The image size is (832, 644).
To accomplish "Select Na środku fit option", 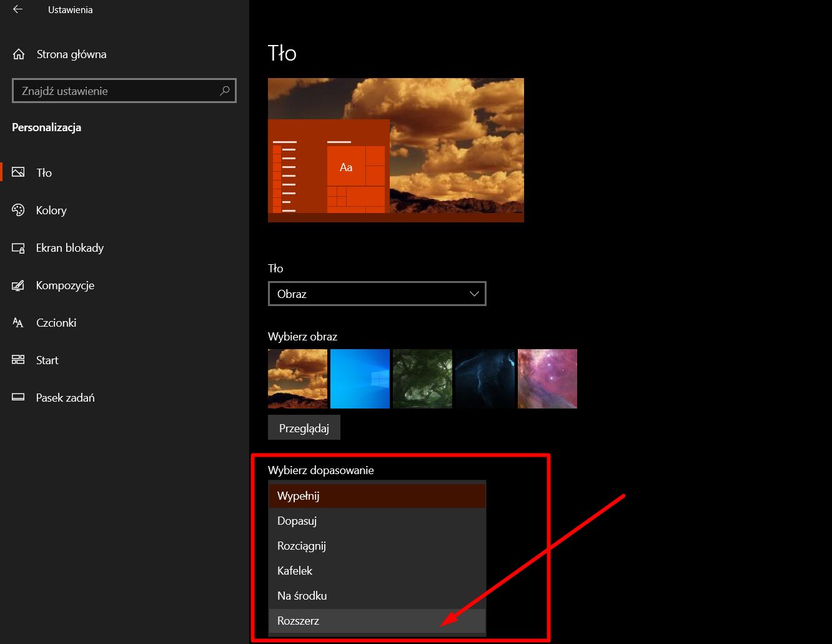I will tap(377, 596).
